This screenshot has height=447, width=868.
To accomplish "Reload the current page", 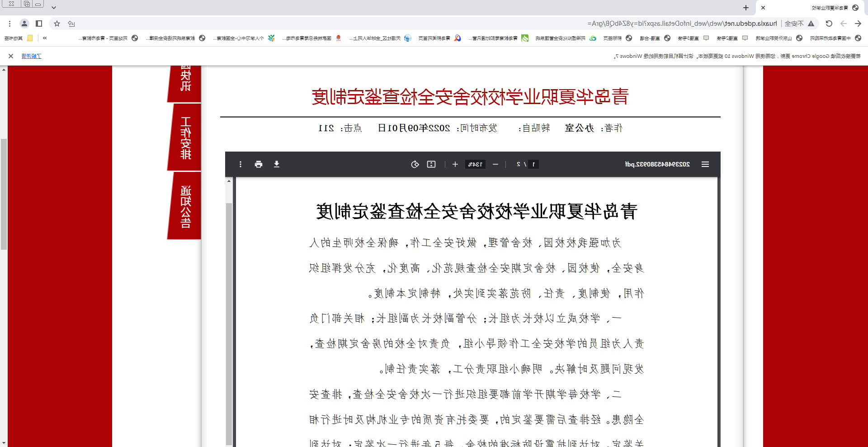I will pyautogui.click(x=829, y=24).
